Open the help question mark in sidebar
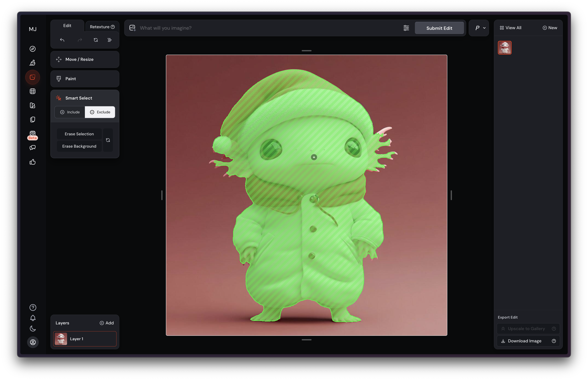 point(33,308)
